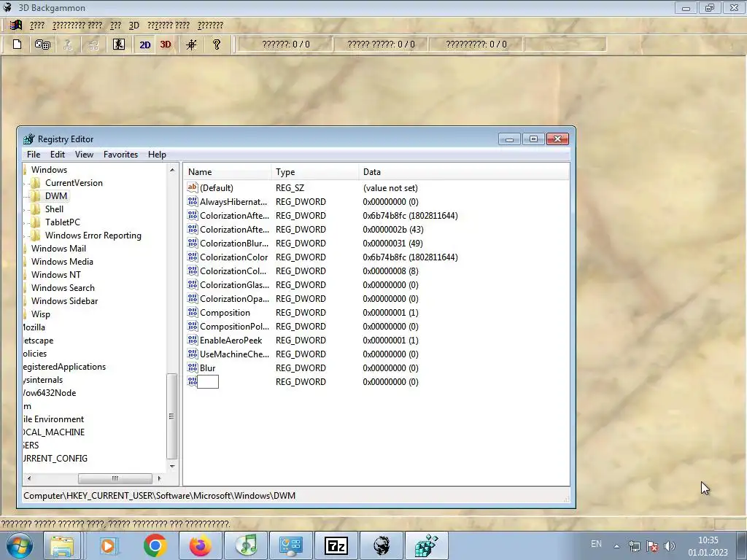This screenshot has height=560, width=747.
Task: Click the ColorizationOpa... DWORD icon
Action: 193,298
